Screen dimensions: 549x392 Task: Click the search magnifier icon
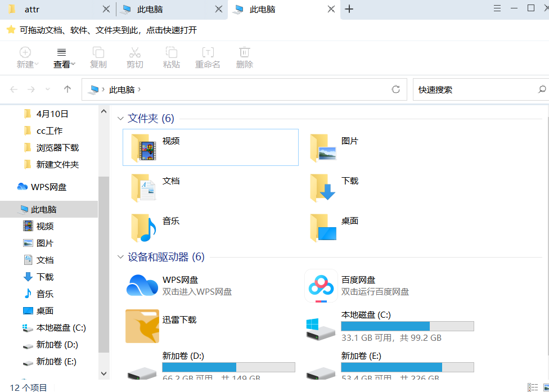click(x=542, y=89)
